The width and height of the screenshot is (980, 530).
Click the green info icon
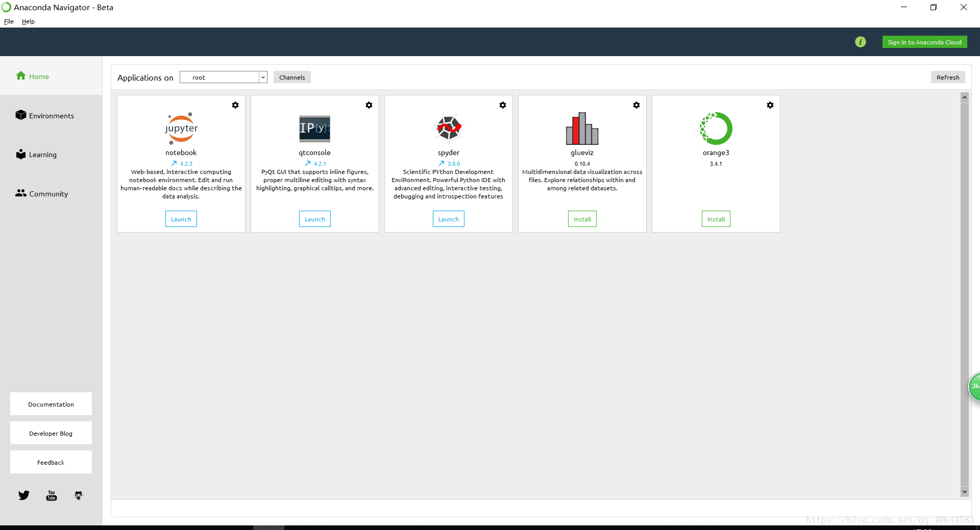tap(861, 42)
